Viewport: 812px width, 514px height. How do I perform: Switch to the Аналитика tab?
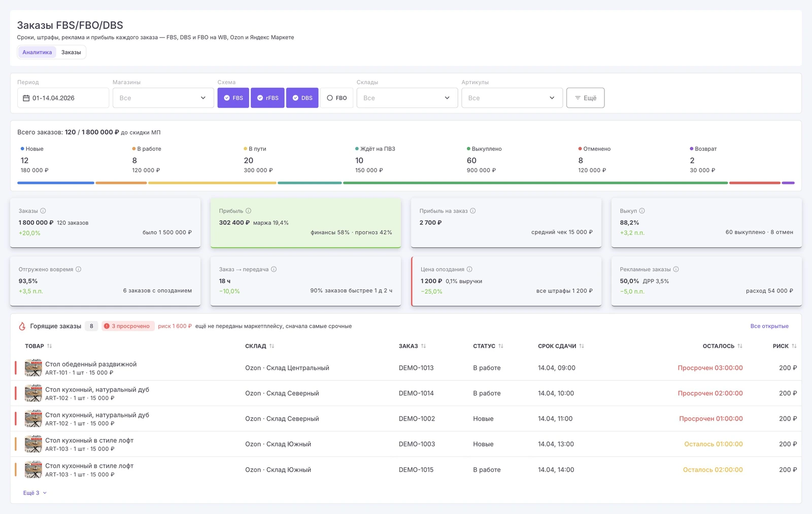coord(37,52)
